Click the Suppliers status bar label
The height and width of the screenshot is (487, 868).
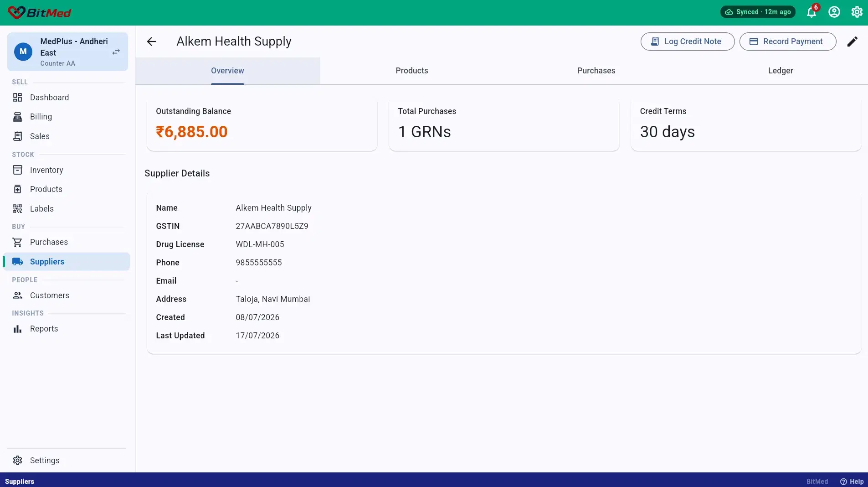(20, 482)
